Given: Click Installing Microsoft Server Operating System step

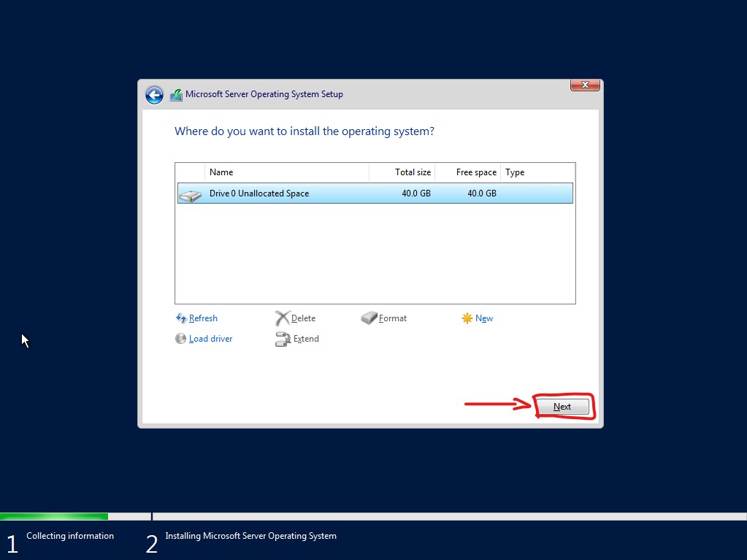Looking at the screenshot, I should point(250,536).
